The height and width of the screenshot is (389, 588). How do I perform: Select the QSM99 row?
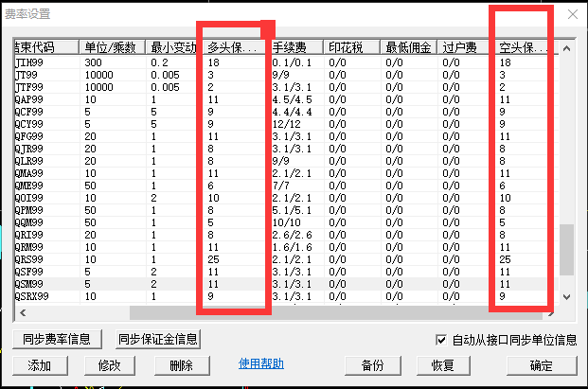[x=287, y=284]
